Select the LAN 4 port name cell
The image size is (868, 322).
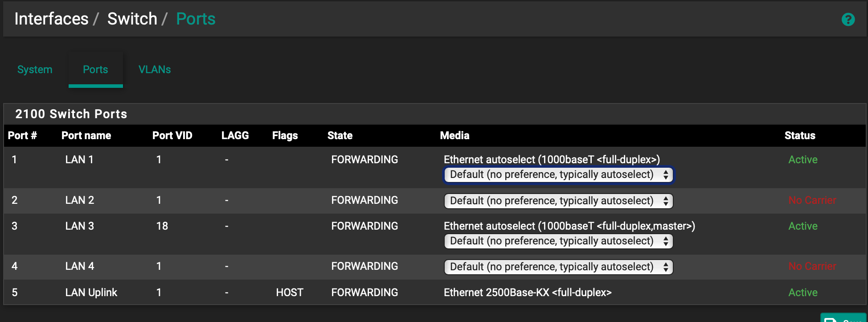click(80, 266)
